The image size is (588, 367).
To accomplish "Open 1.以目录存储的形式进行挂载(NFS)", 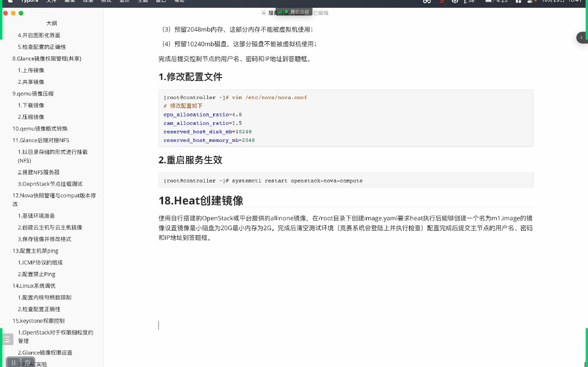I will tap(53, 156).
